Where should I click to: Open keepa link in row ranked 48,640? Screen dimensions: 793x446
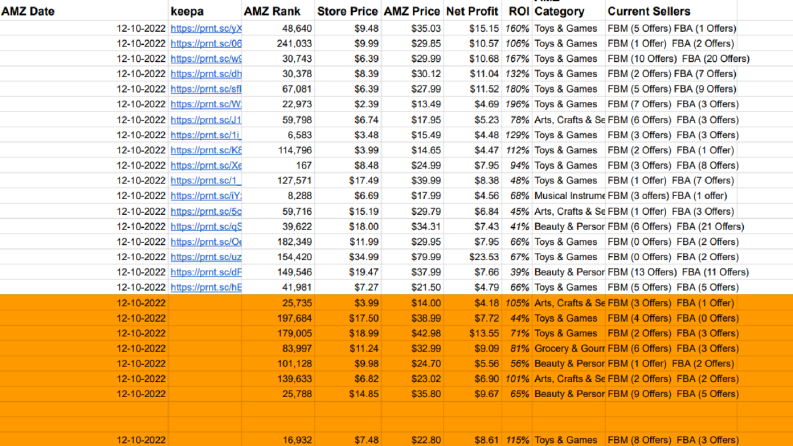pos(206,28)
